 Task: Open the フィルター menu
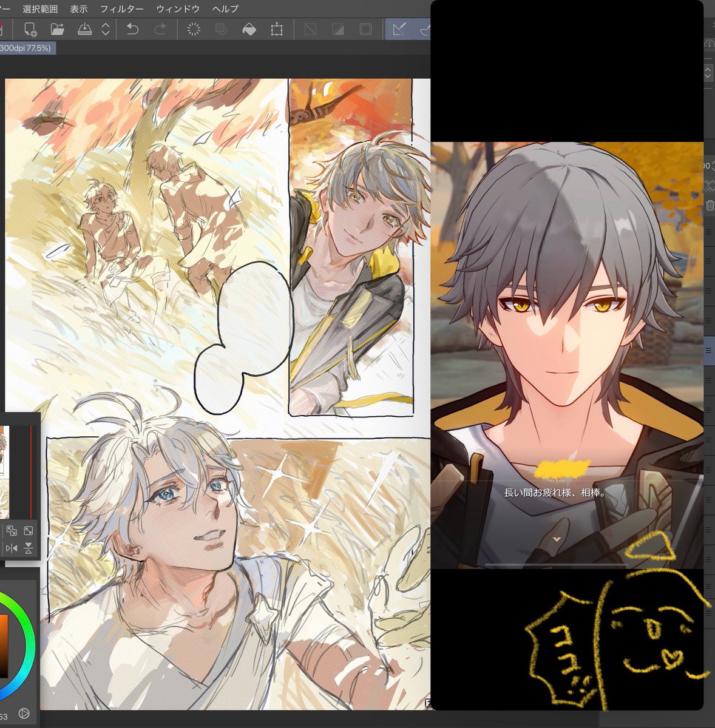coord(122,9)
